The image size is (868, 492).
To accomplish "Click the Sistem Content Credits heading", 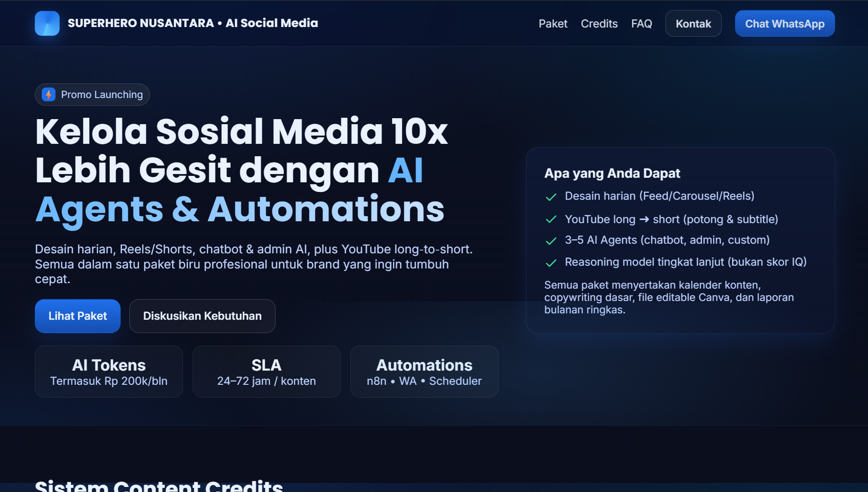I will (159, 486).
